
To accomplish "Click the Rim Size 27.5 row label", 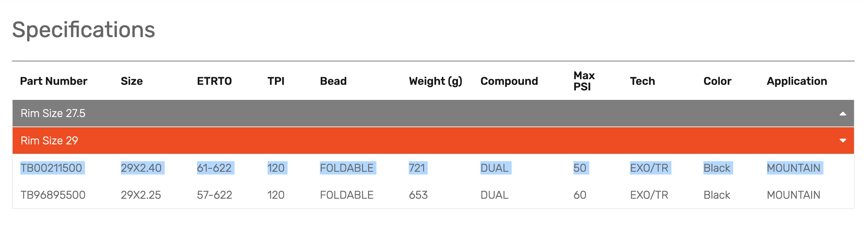I will (53, 113).
